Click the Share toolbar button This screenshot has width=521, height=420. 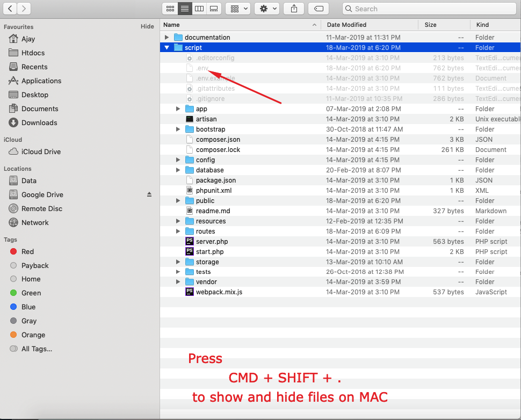[294, 9]
